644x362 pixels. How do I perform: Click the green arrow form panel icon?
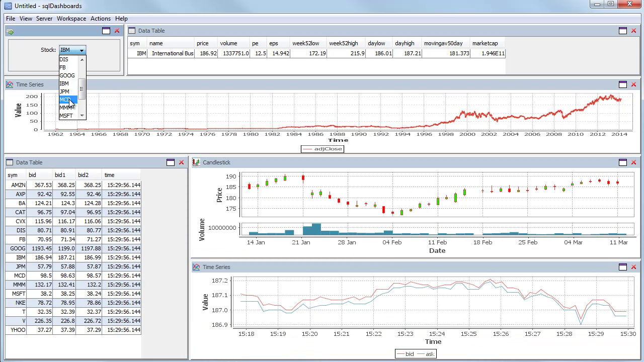click(x=10, y=31)
